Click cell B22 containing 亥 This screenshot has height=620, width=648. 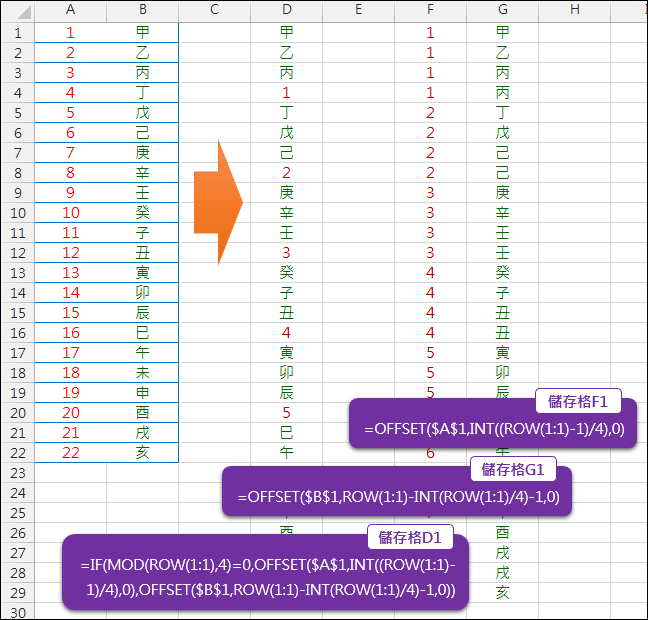tap(143, 453)
